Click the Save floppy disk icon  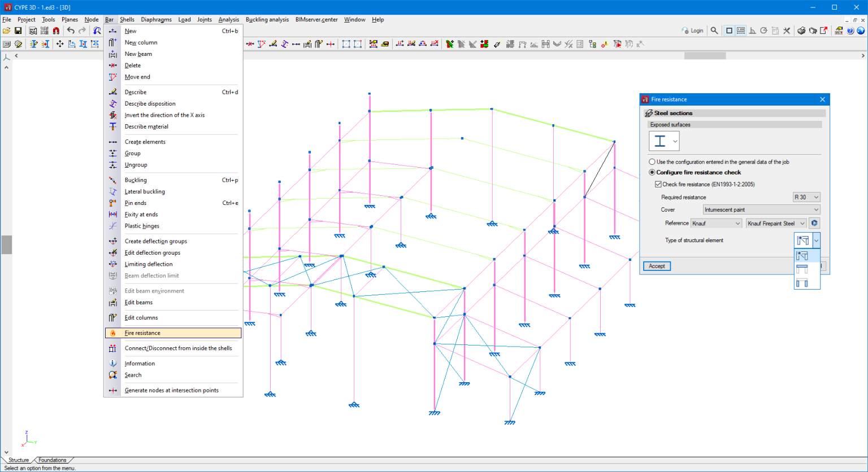click(18, 30)
